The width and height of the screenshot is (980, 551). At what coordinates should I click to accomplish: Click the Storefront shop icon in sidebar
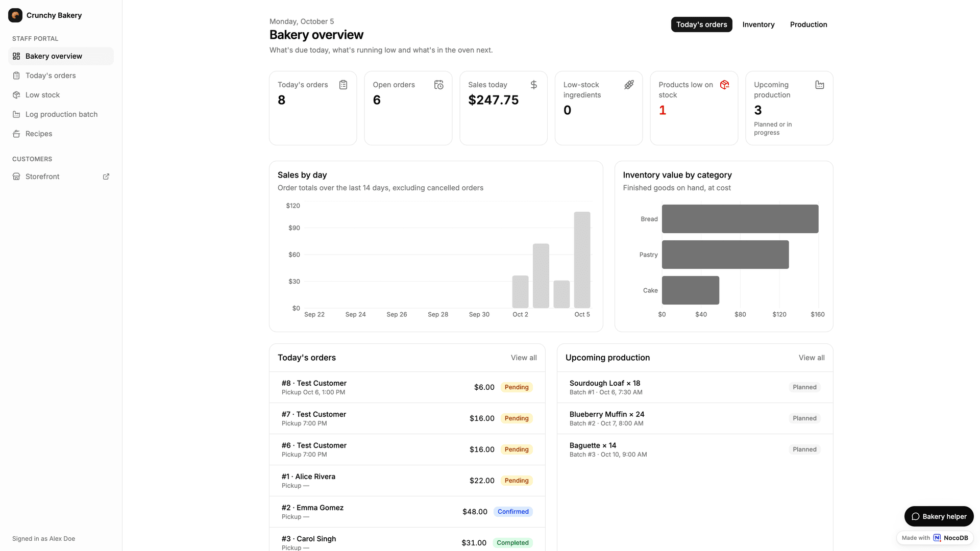coord(16,177)
